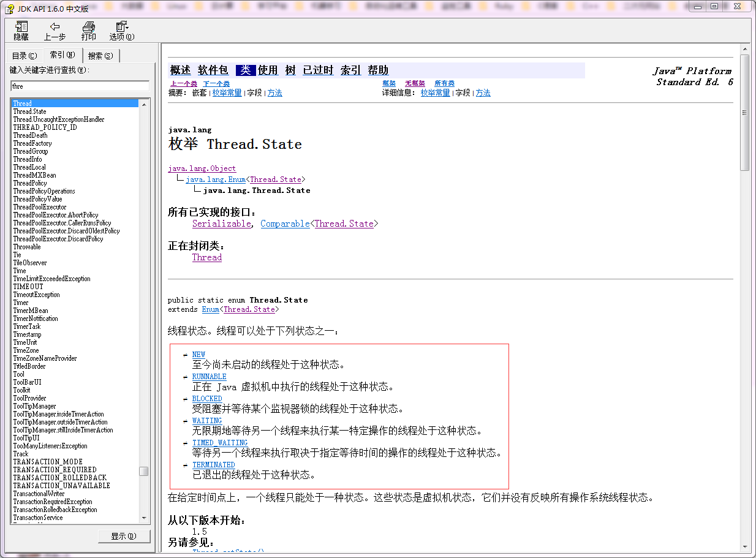Switch to the Index (索引) tab
Image resolution: width=756 pixels, height=558 pixels.
[62, 55]
